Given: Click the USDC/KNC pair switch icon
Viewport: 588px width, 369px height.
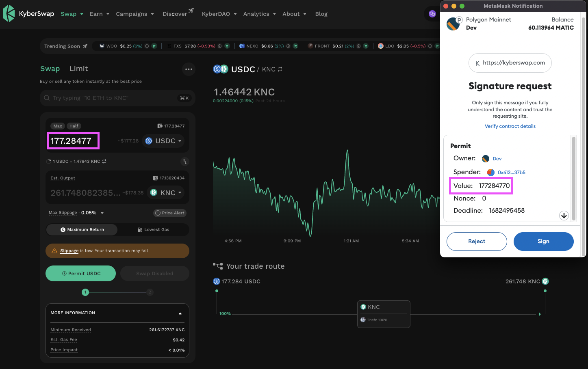Looking at the screenshot, I should tap(280, 69).
